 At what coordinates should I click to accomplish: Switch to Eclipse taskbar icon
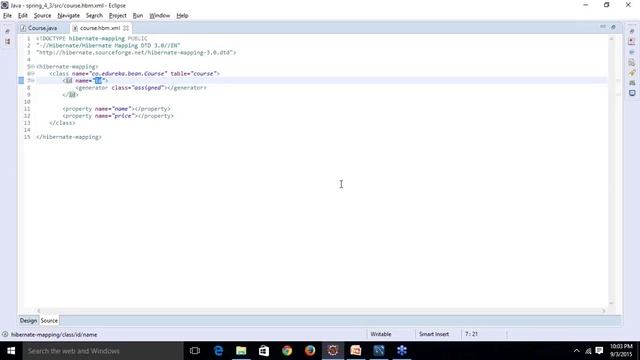[x=333, y=351]
